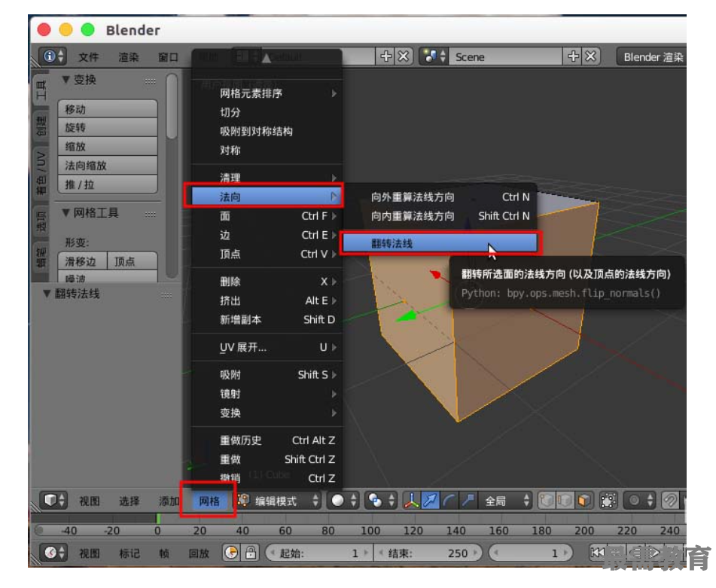
Task: Switch to vertex select mode icon
Action: coord(547,501)
